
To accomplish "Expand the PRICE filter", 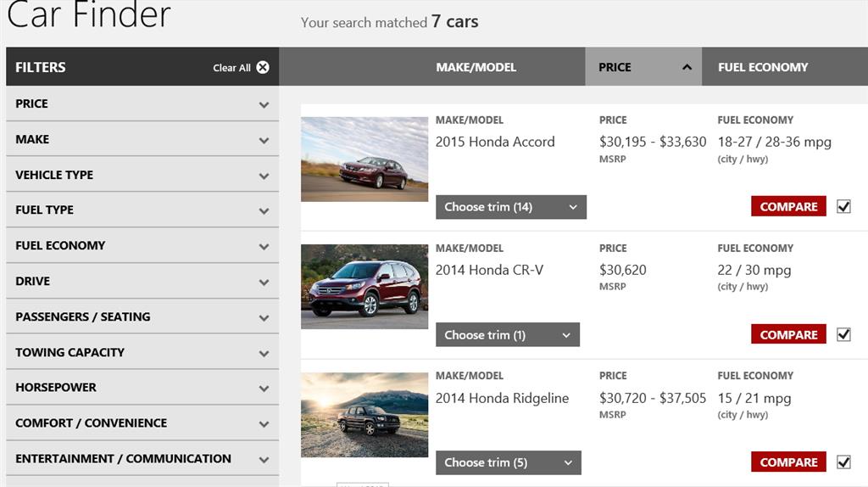I will pos(142,104).
